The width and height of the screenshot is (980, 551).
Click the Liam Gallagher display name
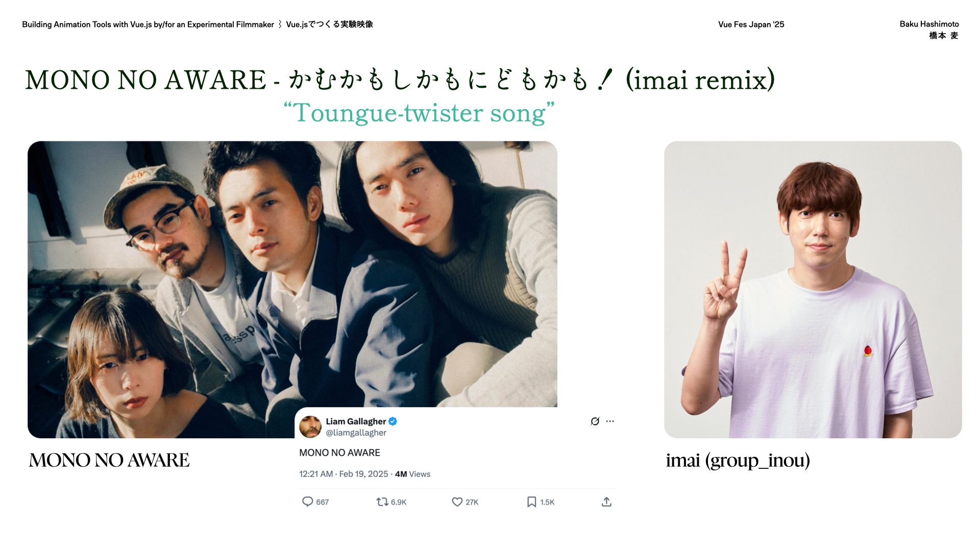356,421
